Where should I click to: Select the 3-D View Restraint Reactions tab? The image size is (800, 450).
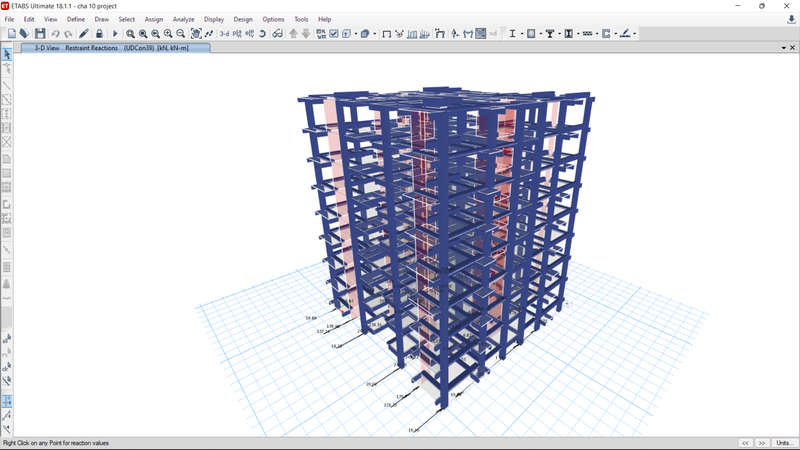[x=115, y=48]
